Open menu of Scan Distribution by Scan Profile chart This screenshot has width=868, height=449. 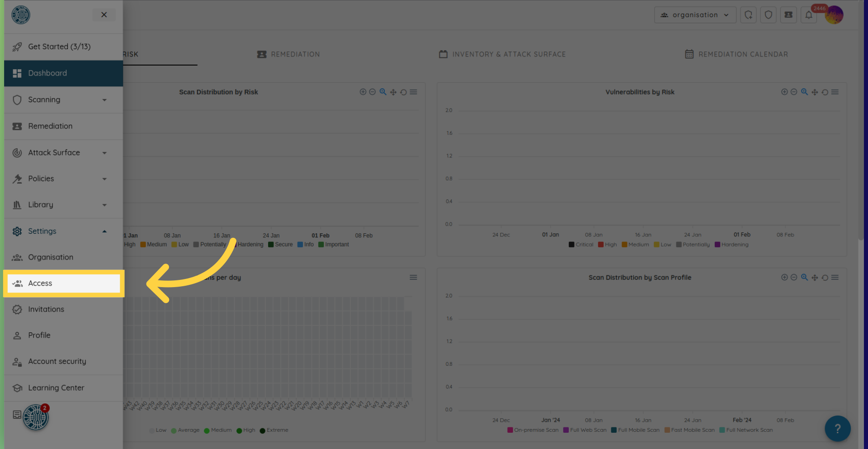[x=835, y=278]
